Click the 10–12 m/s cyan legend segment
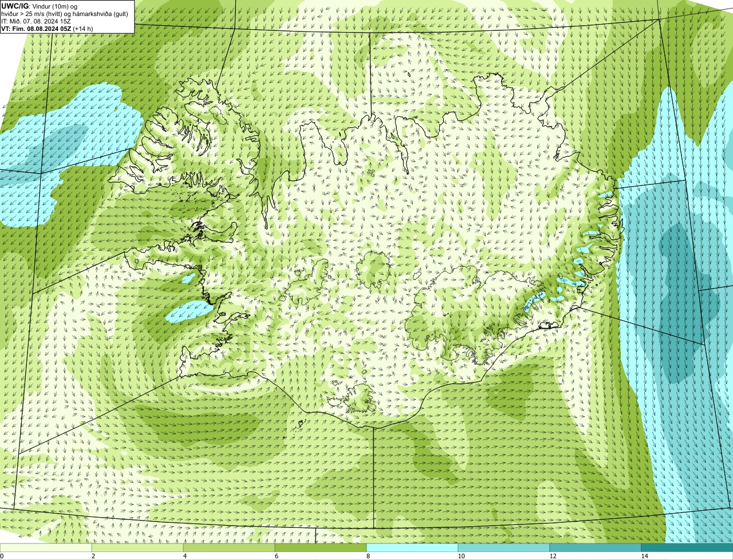Screen dimensions: 733x560 (x=504, y=547)
